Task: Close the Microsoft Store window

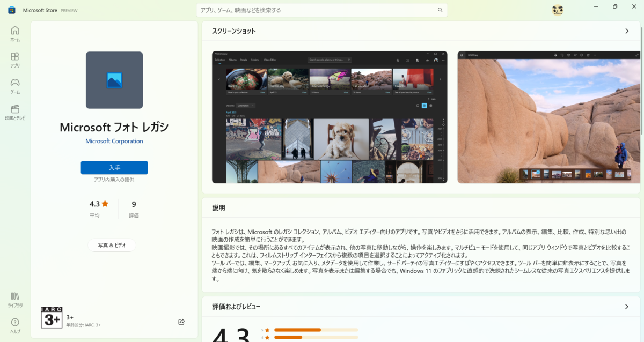Action: coord(634,6)
